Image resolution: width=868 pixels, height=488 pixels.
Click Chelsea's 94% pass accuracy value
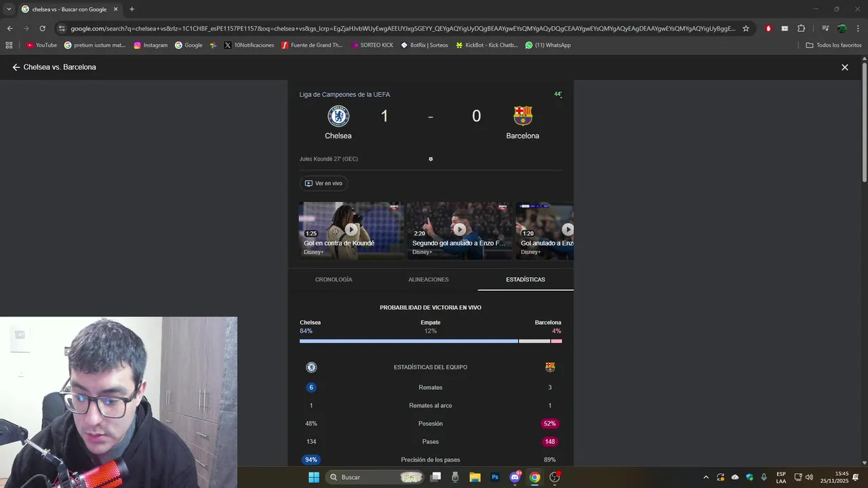click(x=311, y=460)
